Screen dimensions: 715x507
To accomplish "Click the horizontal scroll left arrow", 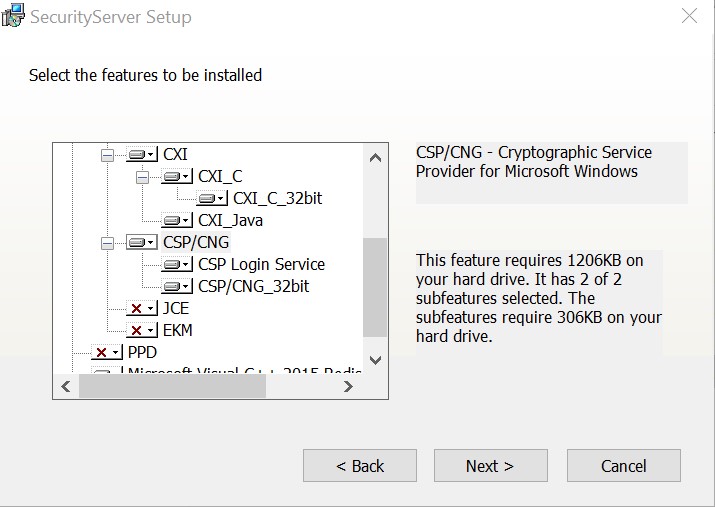I will 66,387.
